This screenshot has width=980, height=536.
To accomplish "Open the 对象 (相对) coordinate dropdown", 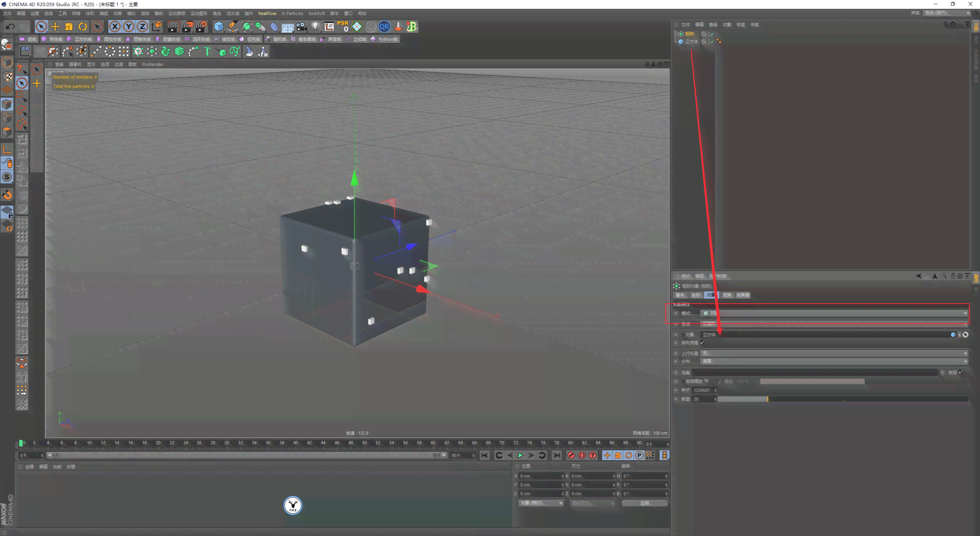I will tap(541, 503).
